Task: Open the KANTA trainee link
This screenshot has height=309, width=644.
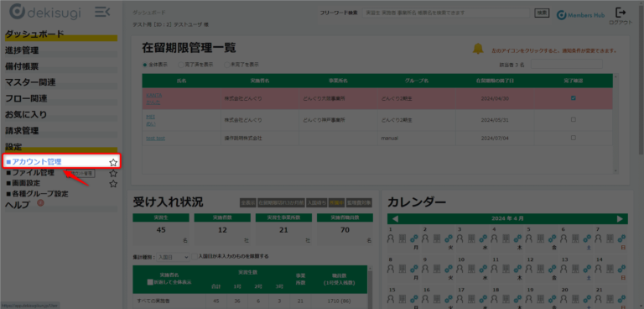Action: tap(154, 98)
